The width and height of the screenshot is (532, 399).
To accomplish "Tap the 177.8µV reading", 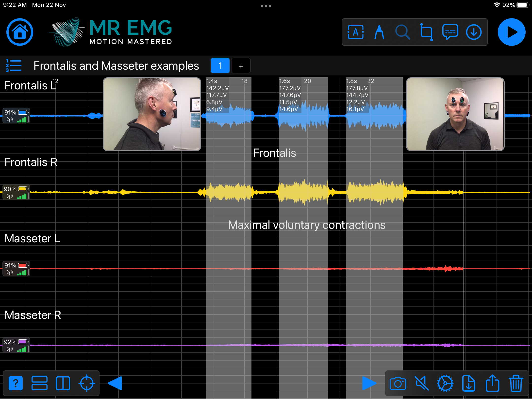I will point(357,88).
